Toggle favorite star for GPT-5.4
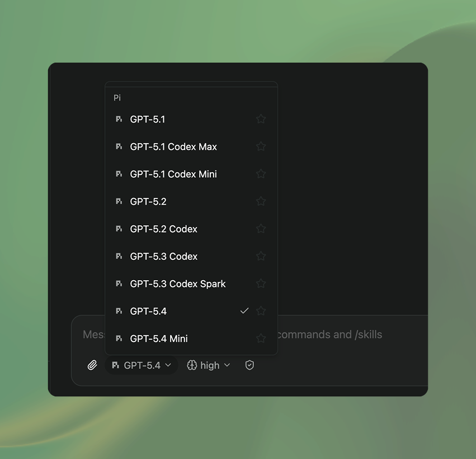 (x=261, y=311)
